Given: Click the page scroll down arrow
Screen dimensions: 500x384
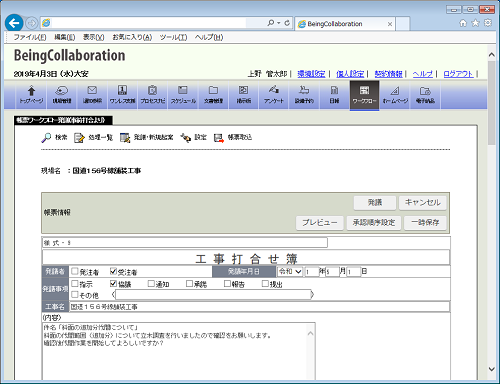Looking at the screenshot, I should tap(491, 369).
